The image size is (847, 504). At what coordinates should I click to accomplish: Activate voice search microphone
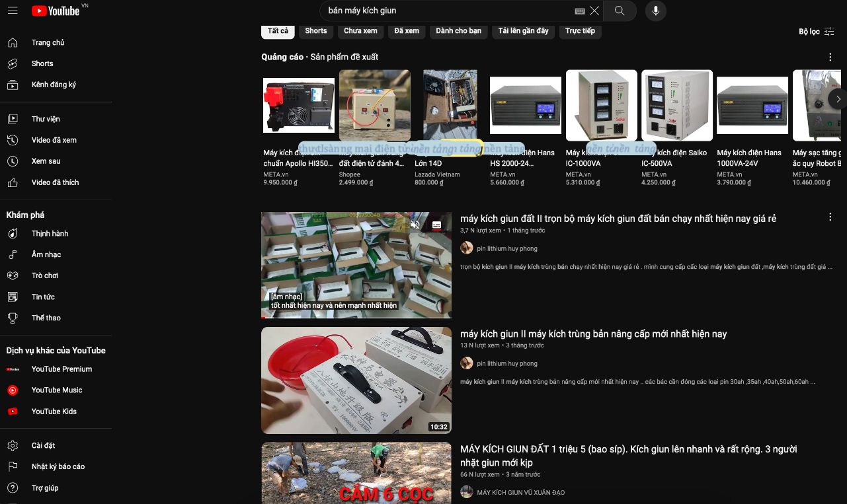655,11
